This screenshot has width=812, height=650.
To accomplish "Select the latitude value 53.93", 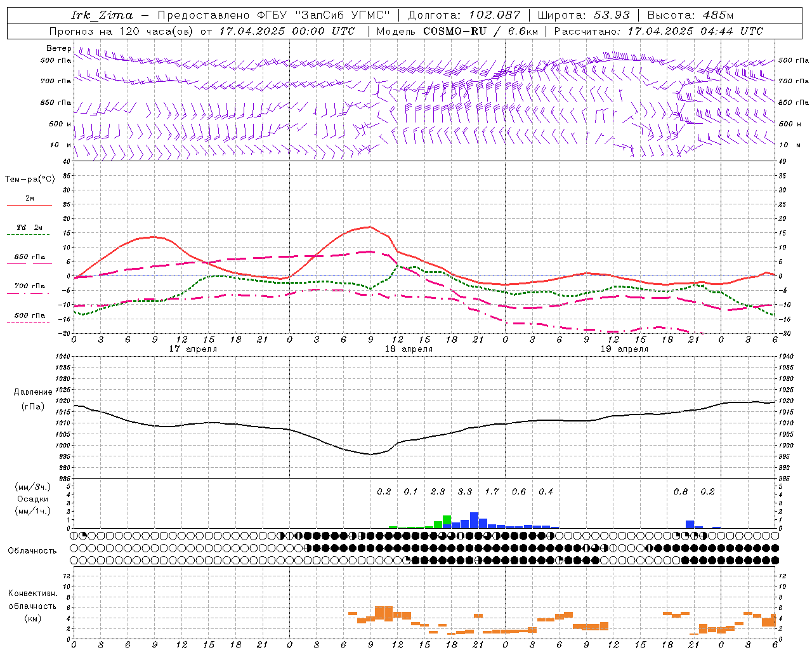I will pos(612,15).
